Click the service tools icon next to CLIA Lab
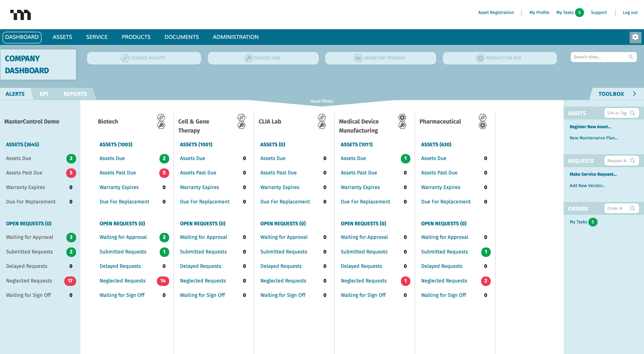This screenshot has width=644, height=354. point(322,125)
